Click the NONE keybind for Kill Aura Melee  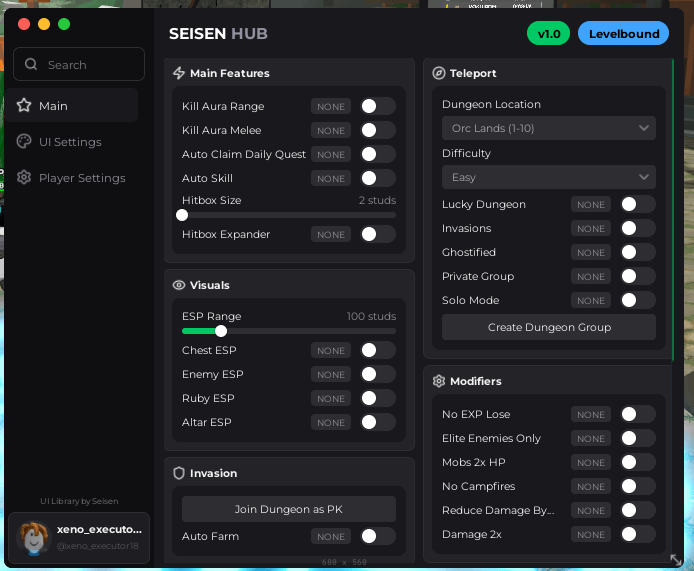tap(331, 130)
